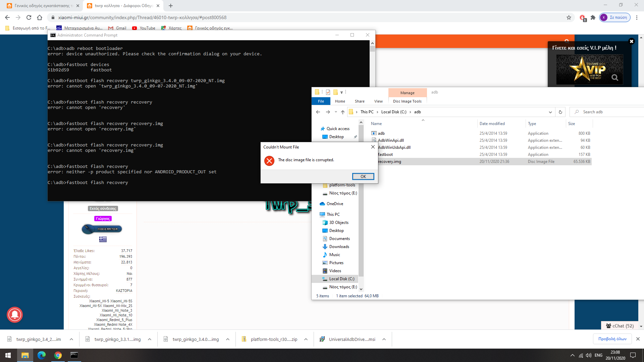This screenshot has width=644, height=362.
Task: Click the Προβολή όλων downloads button
Action: 612,339
